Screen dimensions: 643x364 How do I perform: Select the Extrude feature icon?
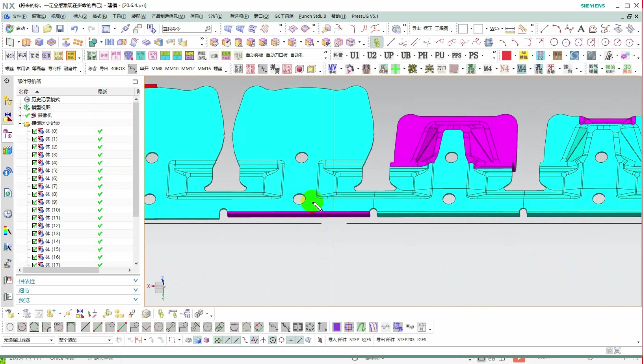coord(26,42)
